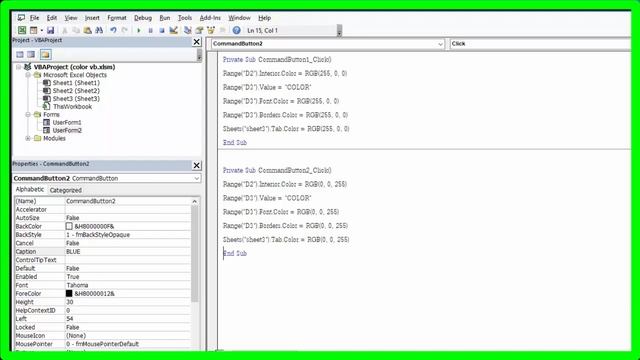The width and height of the screenshot is (640, 360).
Task: Open the File menu
Action: pos(35,18)
